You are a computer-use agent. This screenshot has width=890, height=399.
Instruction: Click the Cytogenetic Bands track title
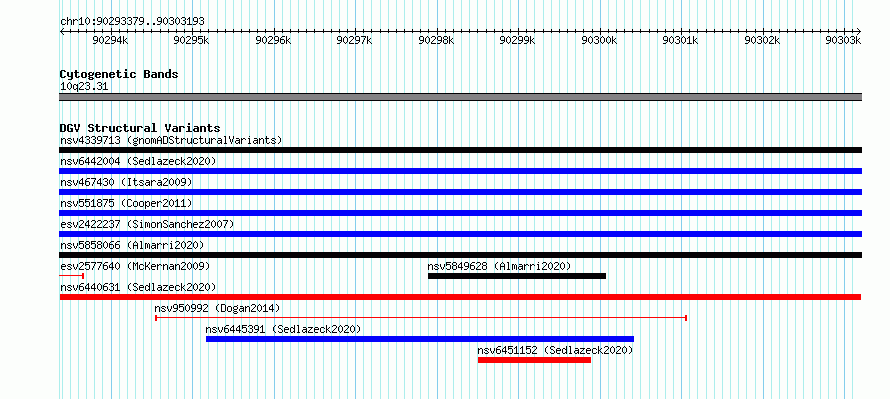(x=119, y=74)
